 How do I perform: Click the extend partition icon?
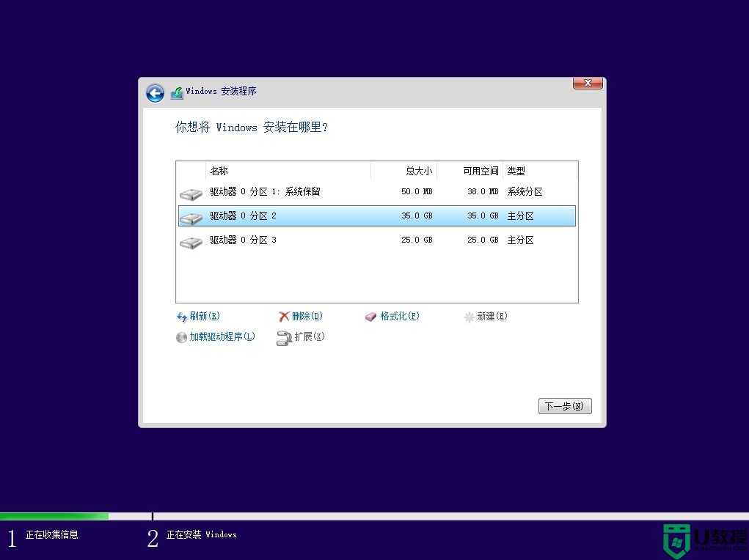coord(284,338)
